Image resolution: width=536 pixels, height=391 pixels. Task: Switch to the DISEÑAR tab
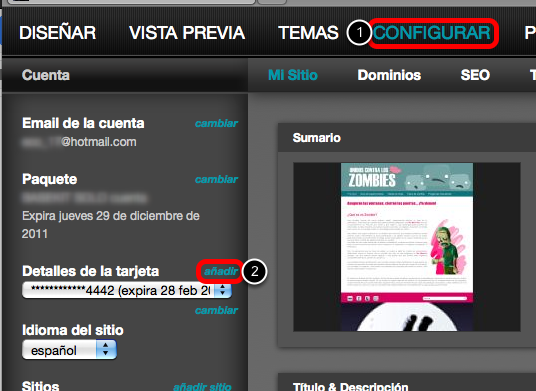pyautogui.click(x=57, y=33)
